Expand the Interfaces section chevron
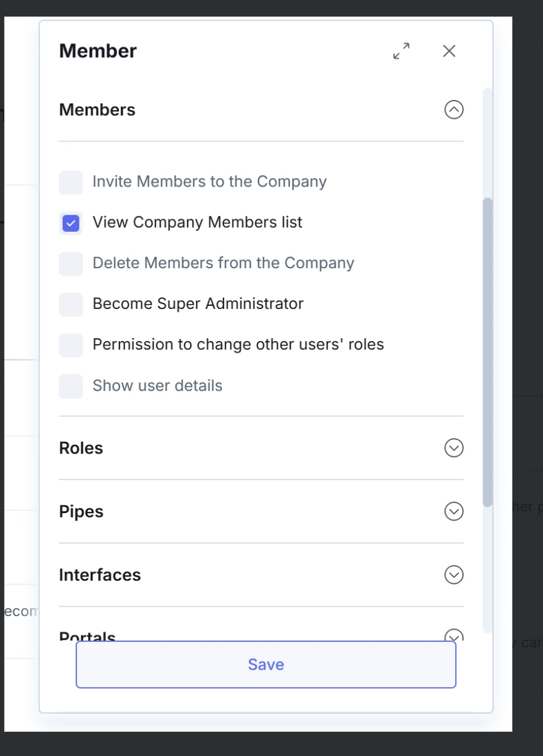543x756 pixels. coord(454,575)
